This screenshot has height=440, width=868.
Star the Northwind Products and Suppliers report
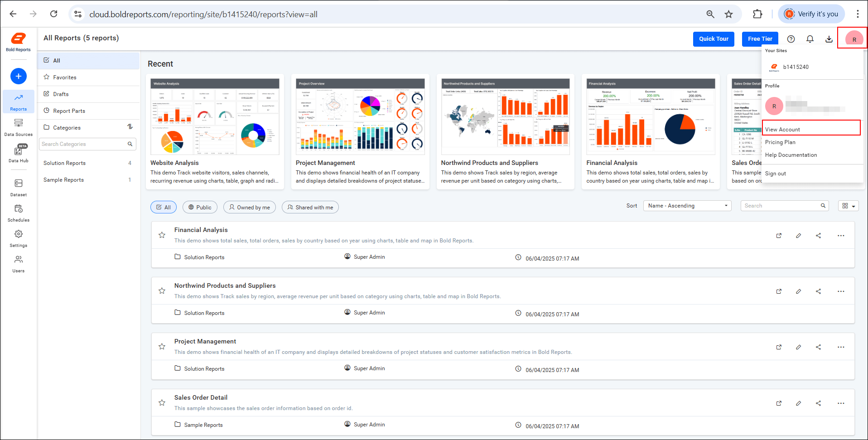(162, 291)
